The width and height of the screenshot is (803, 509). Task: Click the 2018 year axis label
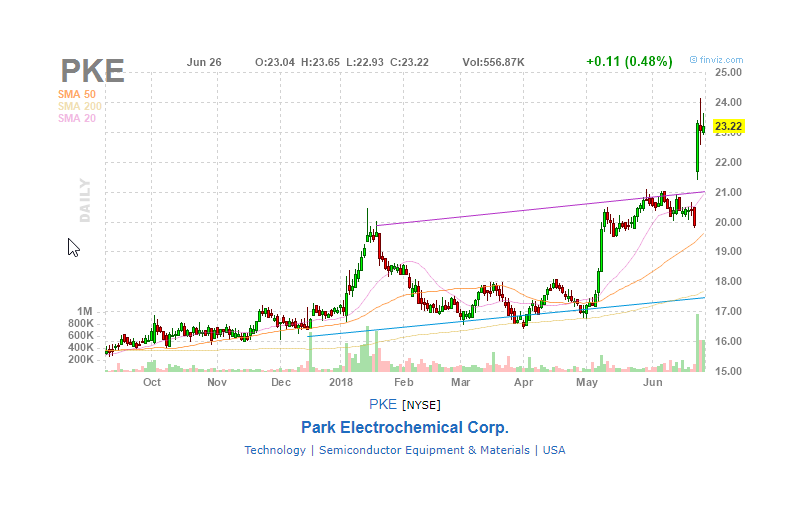(341, 383)
